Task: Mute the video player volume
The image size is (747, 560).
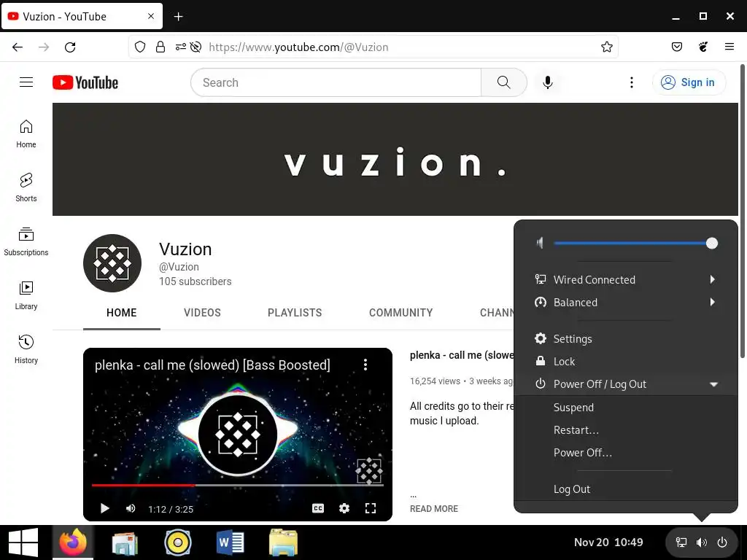Action: tap(131, 508)
